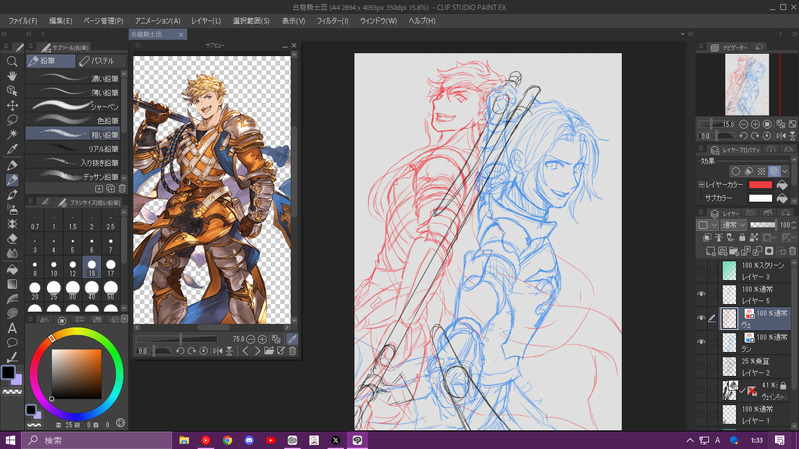
Task: Open the layer blend mode dropdown
Action: point(734,225)
